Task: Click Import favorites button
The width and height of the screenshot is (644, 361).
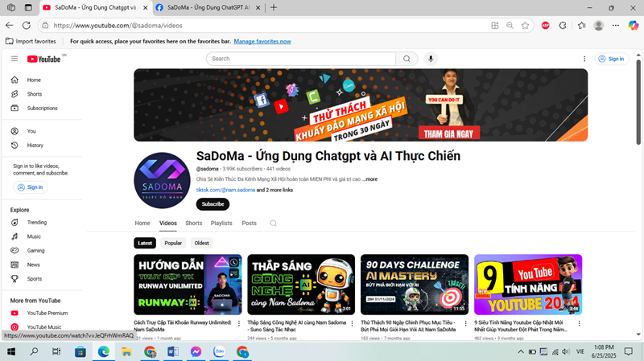Action: [x=31, y=42]
